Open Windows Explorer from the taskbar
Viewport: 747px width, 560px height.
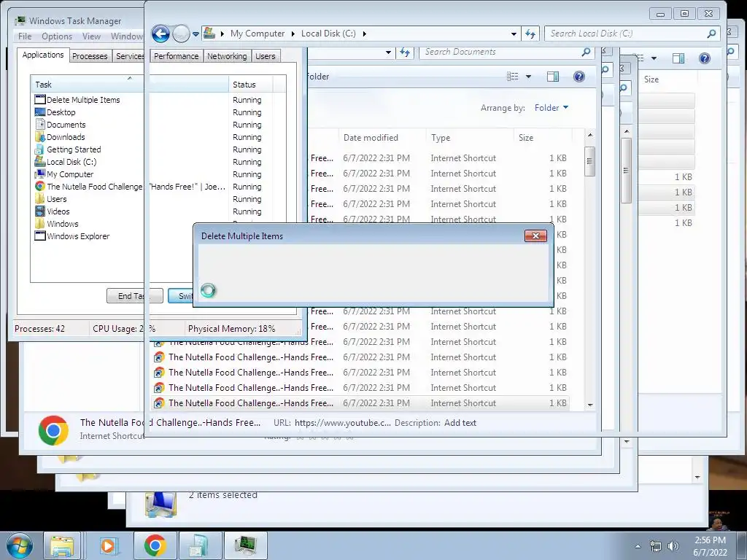coord(62,545)
